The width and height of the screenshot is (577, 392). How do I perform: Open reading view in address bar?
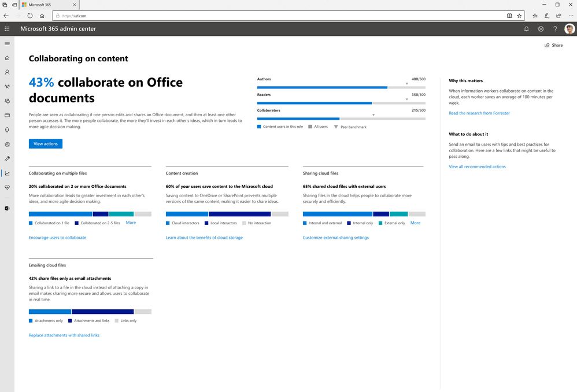[x=509, y=16]
